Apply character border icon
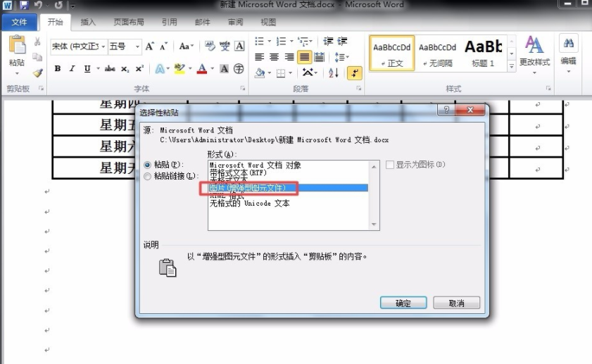This screenshot has height=364, width=592. click(239, 46)
